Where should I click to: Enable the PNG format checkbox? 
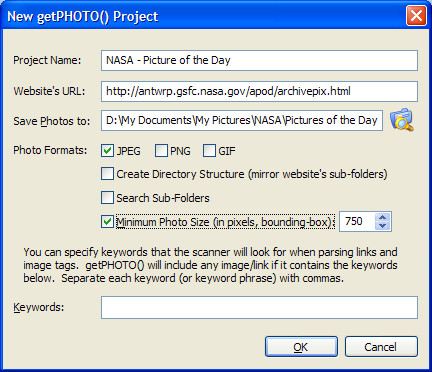161,151
